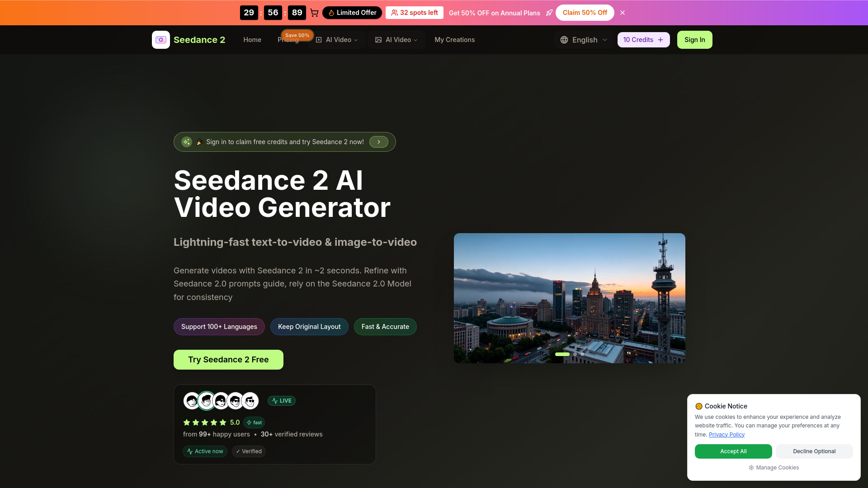This screenshot has height=488, width=868.
Task: Click the sparkle icon in sign-in pill
Action: tap(187, 142)
